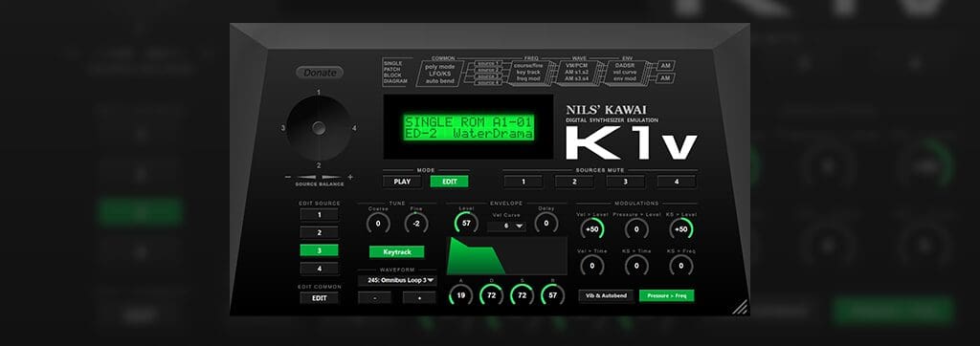Image resolution: width=980 pixels, height=346 pixels.
Task: Click the source balance minus sign
Action: (287, 178)
